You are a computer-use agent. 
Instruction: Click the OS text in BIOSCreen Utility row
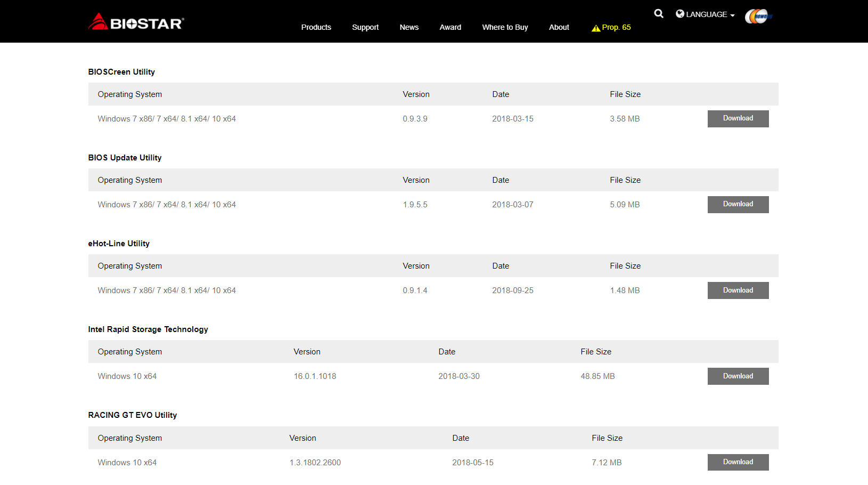167,119
